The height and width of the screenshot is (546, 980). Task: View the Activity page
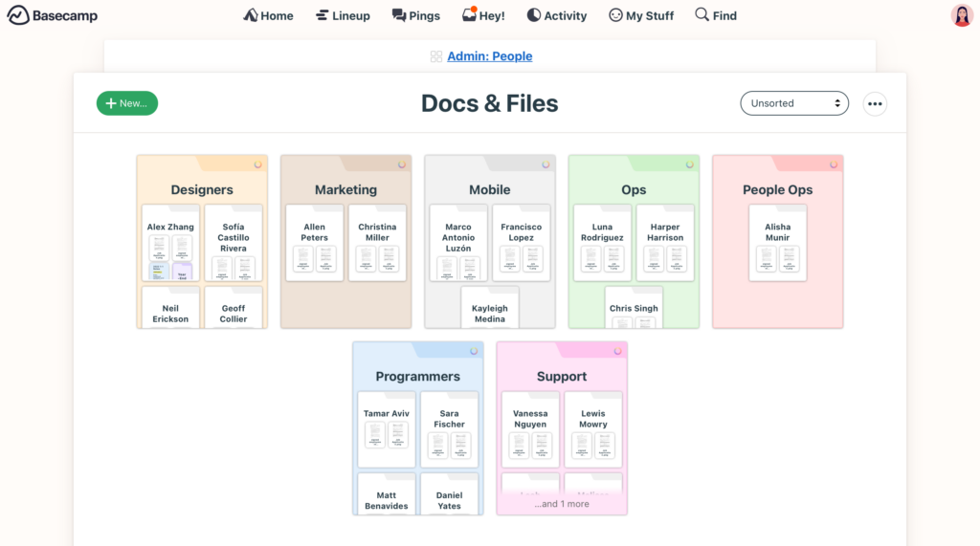pos(556,15)
